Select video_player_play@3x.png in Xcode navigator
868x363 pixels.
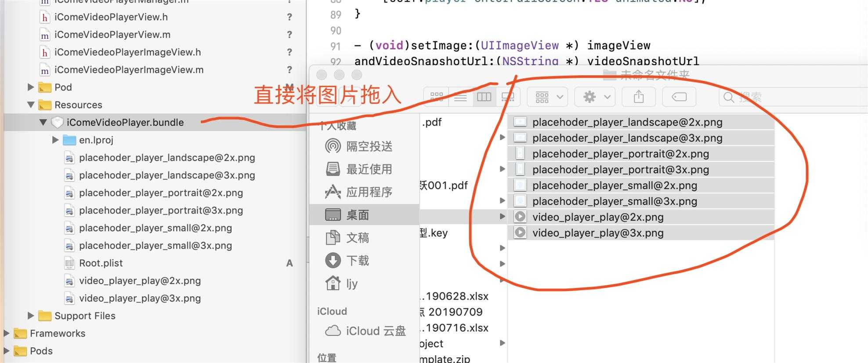coord(140,298)
